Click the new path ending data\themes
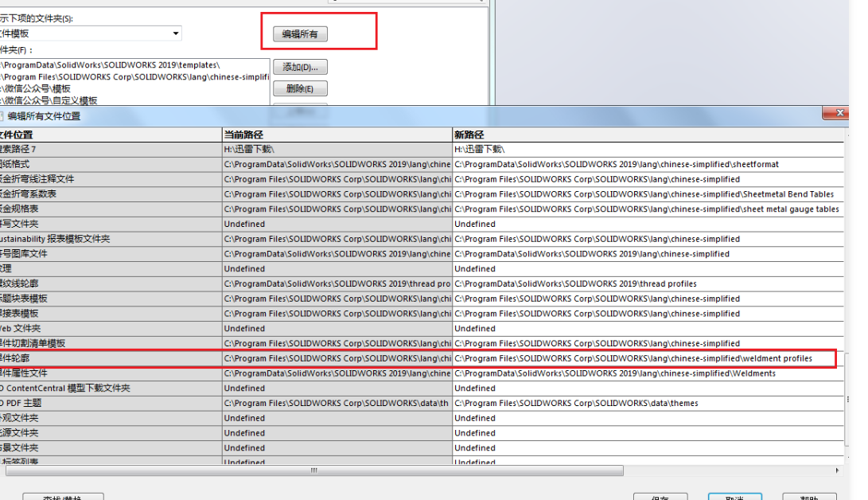This screenshot has height=500, width=868. coord(648,404)
